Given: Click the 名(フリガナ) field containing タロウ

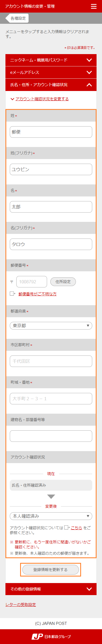Looking at the screenshot, I should pos(51,244).
